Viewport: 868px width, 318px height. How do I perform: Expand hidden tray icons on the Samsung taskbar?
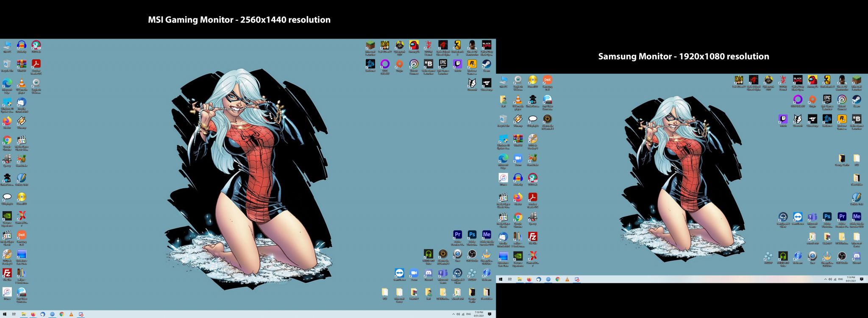pos(825,279)
